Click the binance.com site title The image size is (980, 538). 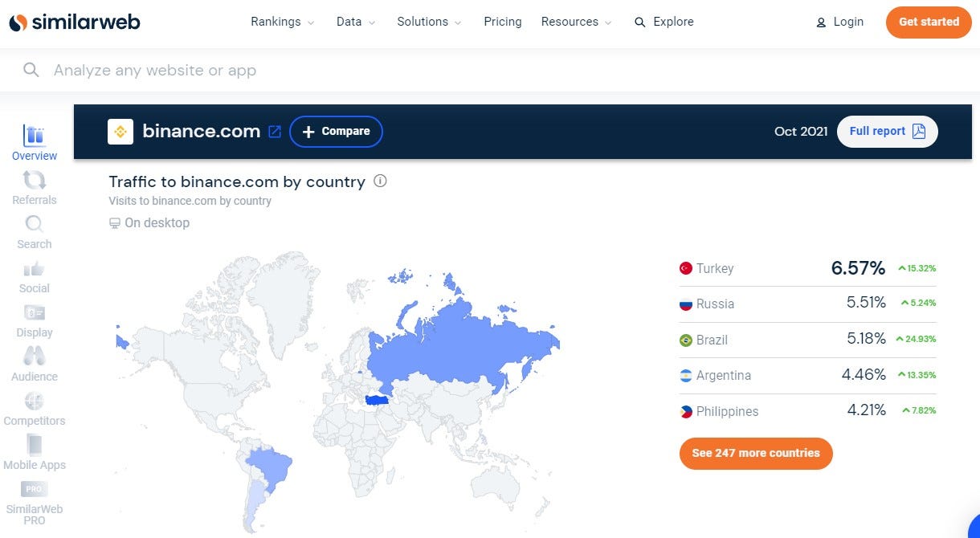click(x=201, y=132)
